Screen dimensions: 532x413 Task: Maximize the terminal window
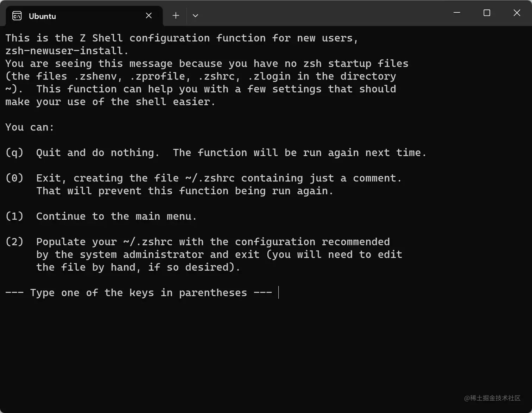pyautogui.click(x=487, y=13)
